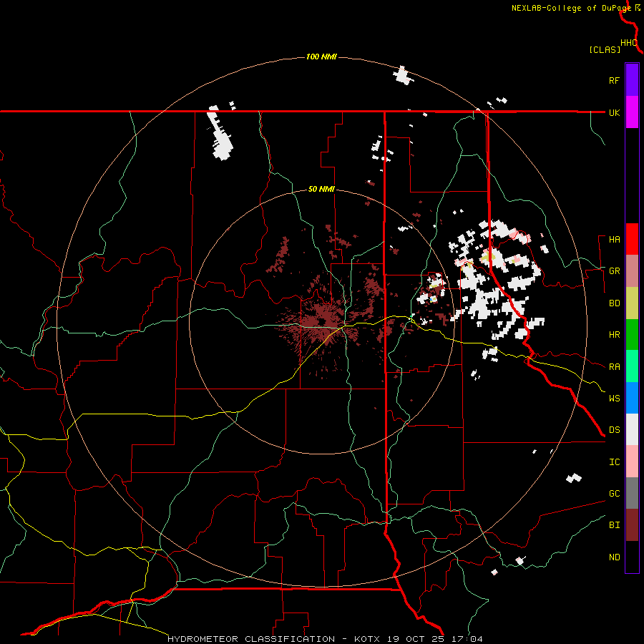Viewport: 644px width, 644px height.
Task: Click the light green RA legend swatch
Action: click(632, 366)
